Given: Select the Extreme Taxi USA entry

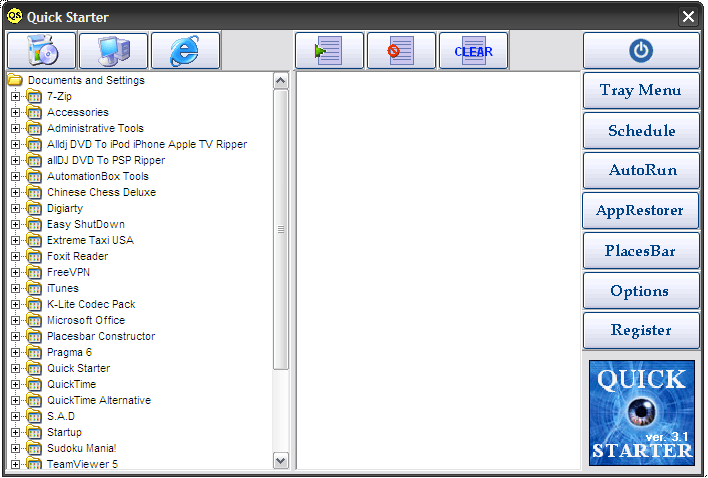Looking at the screenshot, I should point(90,240).
